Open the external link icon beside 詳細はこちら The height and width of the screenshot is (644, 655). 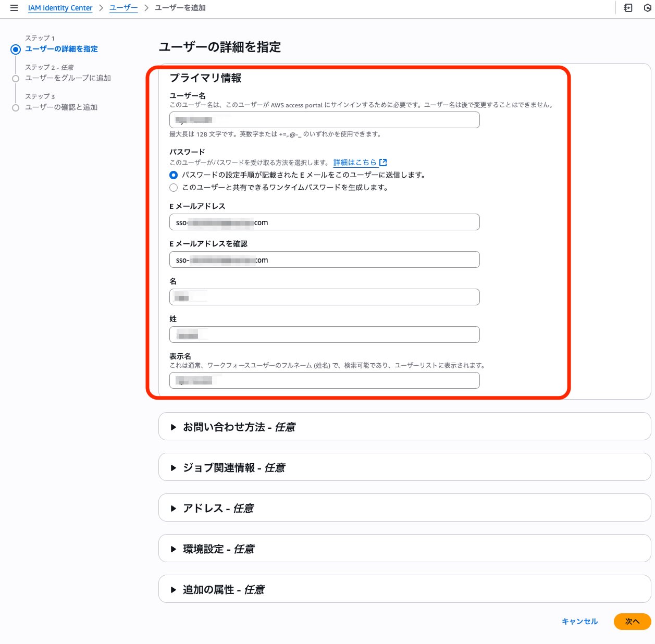[x=383, y=163]
